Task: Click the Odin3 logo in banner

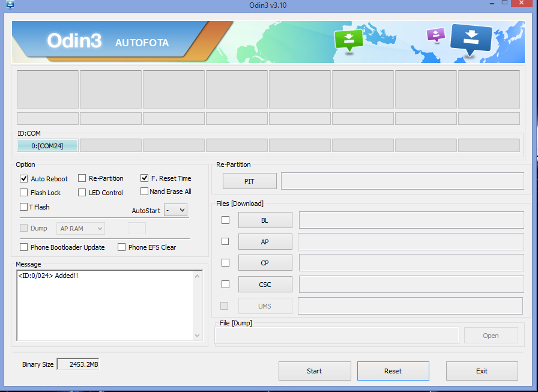Action: pyautogui.click(x=74, y=41)
